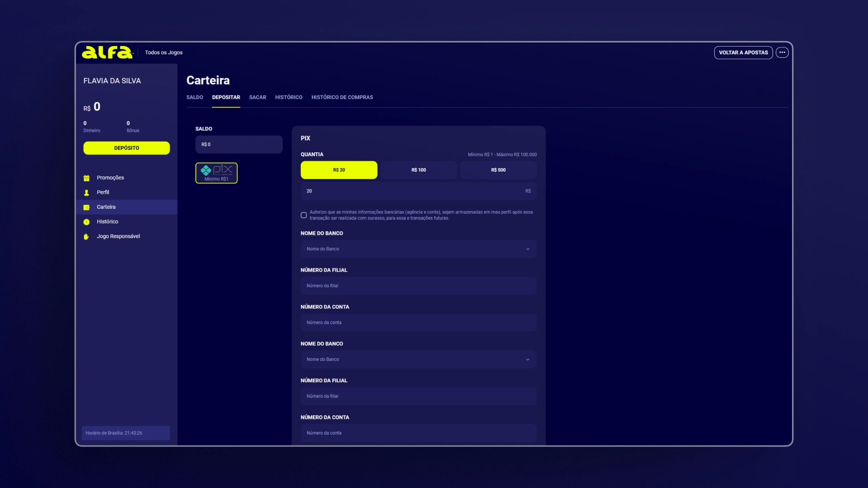Click the Promoções gift icon
Viewport: 868px width, 488px height.
click(x=86, y=178)
